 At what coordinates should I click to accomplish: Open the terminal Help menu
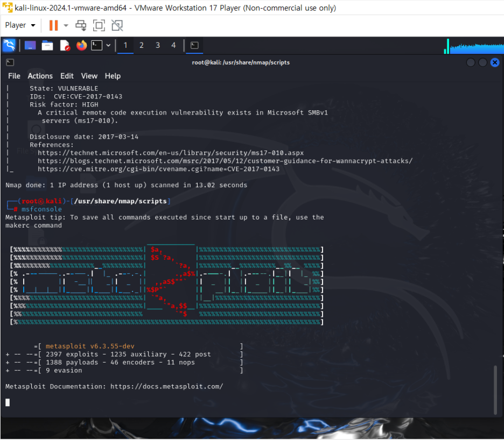[x=113, y=76]
